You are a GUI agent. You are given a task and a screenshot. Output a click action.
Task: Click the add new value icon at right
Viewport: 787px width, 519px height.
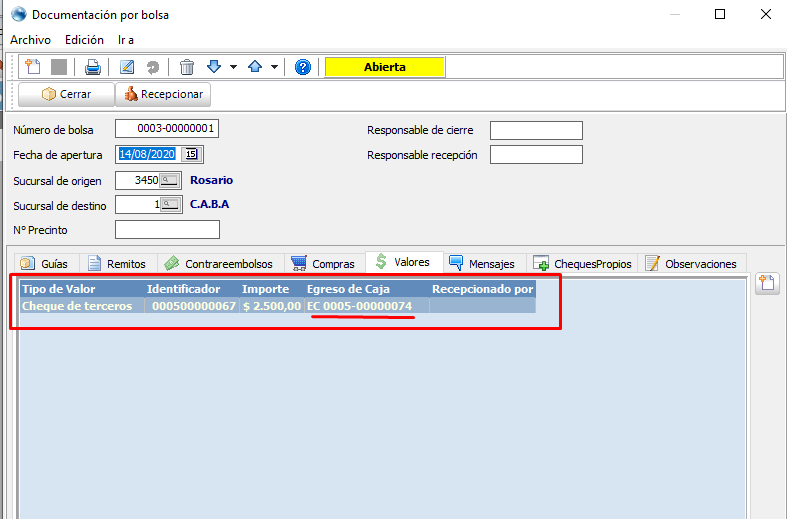(767, 283)
